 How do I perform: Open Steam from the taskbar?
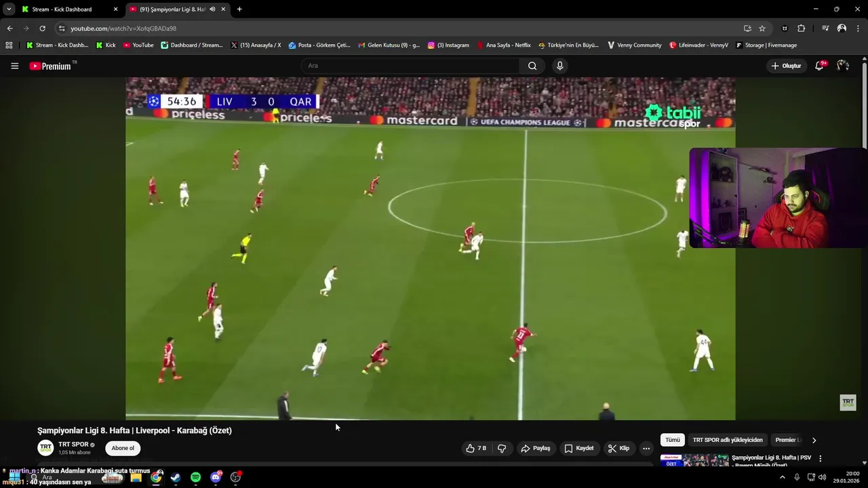click(176, 477)
